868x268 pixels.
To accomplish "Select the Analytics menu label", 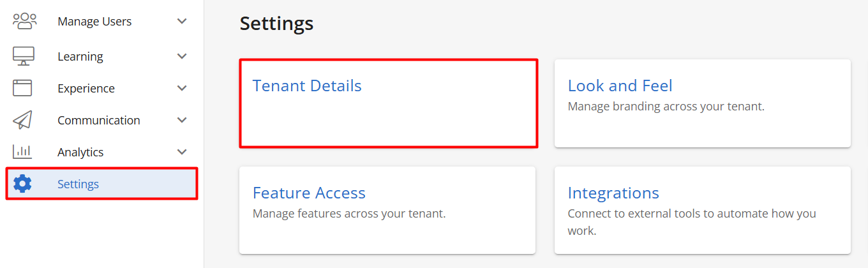I will [x=80, y=152].
